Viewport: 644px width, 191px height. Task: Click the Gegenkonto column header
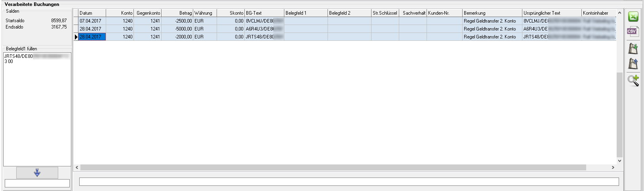[x=147, y=13]
